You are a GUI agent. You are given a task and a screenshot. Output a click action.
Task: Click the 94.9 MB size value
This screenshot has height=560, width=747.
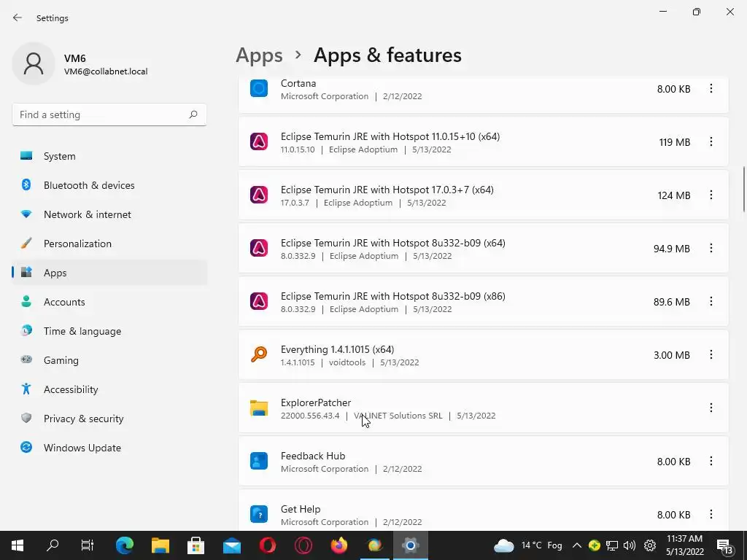(x=672, y=249)
